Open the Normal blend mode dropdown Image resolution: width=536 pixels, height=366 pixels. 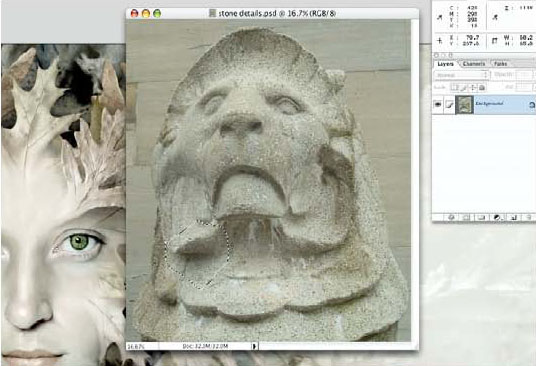(461, 75)
